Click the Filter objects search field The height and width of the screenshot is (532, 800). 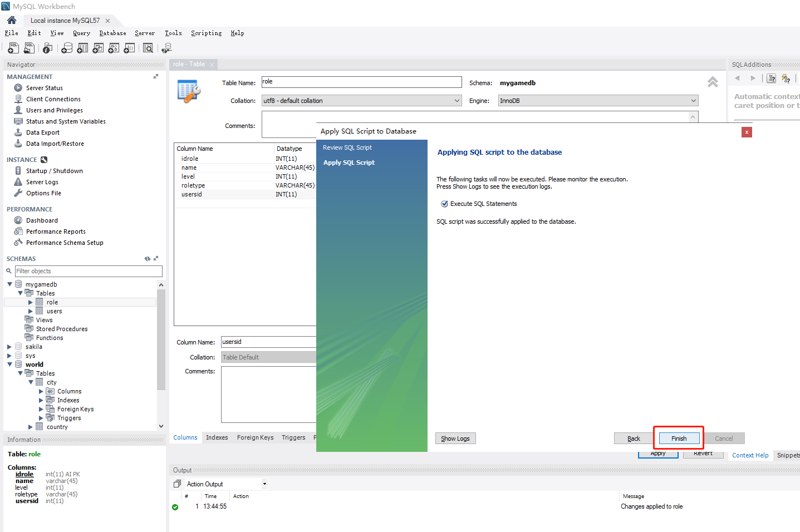pyautogui.click(x=89, y=271)
